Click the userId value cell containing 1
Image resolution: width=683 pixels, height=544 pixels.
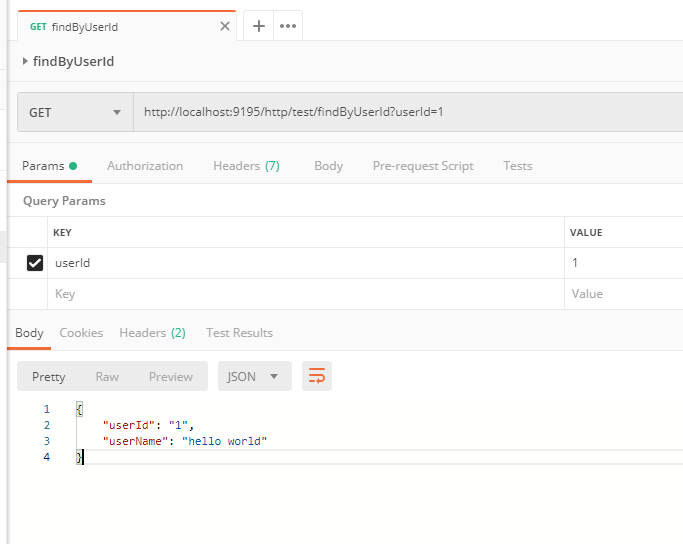tap(620, 263)
